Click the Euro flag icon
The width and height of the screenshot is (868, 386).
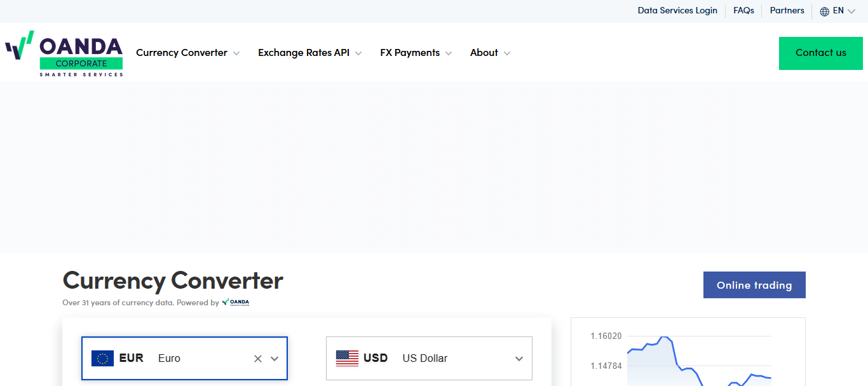102,358
